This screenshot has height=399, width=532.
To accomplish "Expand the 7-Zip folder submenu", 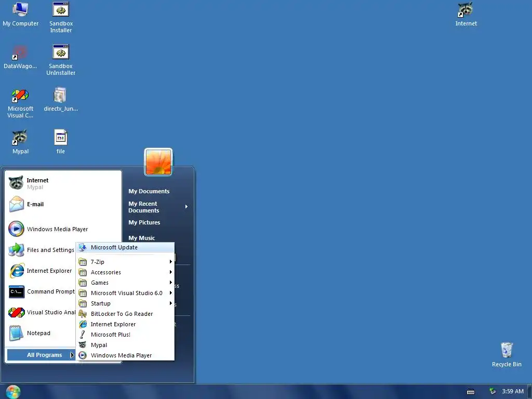I will [x=125, y=262].
